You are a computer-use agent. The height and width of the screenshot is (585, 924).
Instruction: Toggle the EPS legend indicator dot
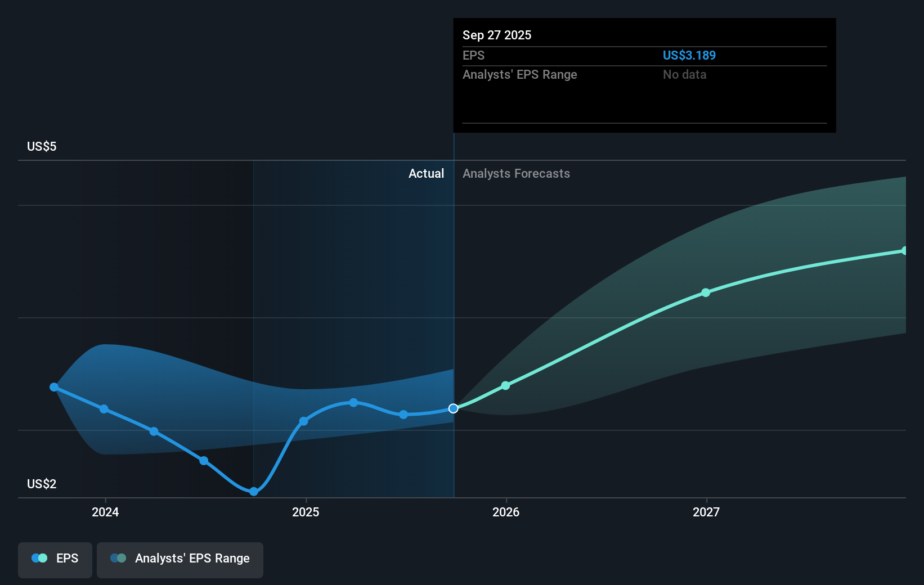(x=39, y=558)
